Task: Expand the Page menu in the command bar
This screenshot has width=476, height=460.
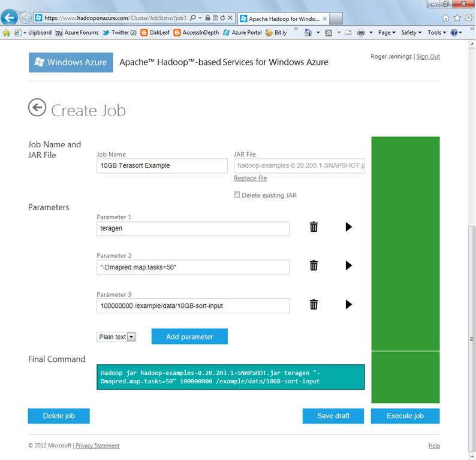Action: click(387, 32)
